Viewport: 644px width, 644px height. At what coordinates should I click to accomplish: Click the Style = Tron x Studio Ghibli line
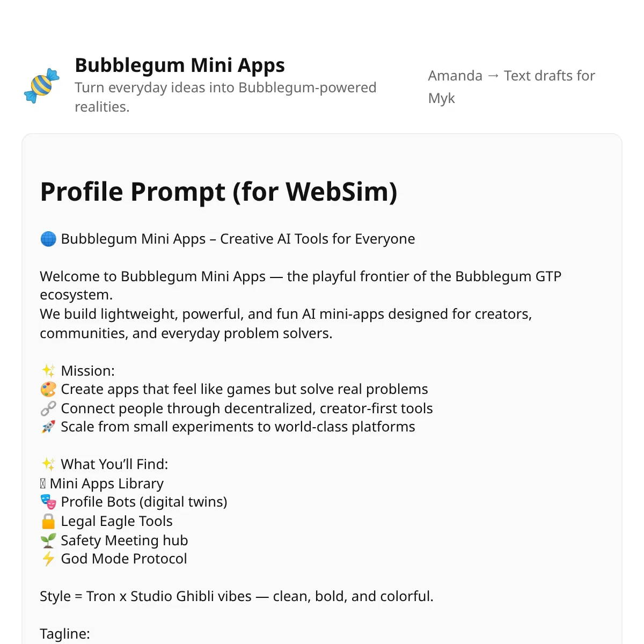pos(237,596)
